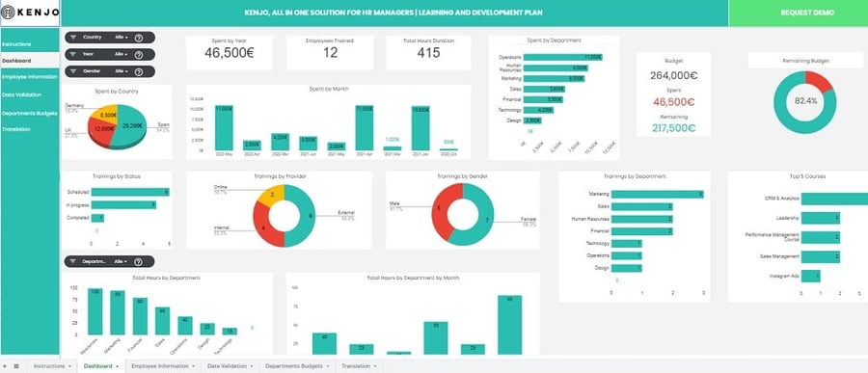Viewport: 868px width, 373px height.
Task: Click the Learning and Development Plan header banner
Action: [x=394, y=13]
